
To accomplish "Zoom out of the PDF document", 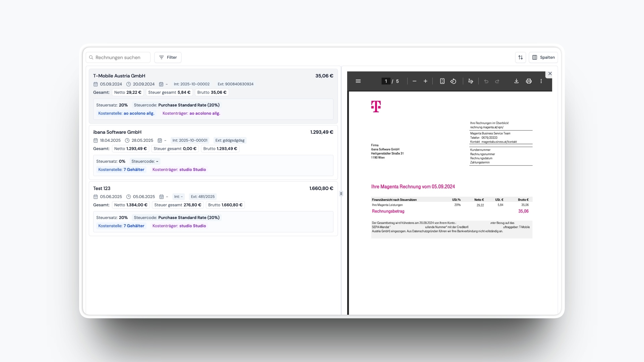I will click(414, 81).
